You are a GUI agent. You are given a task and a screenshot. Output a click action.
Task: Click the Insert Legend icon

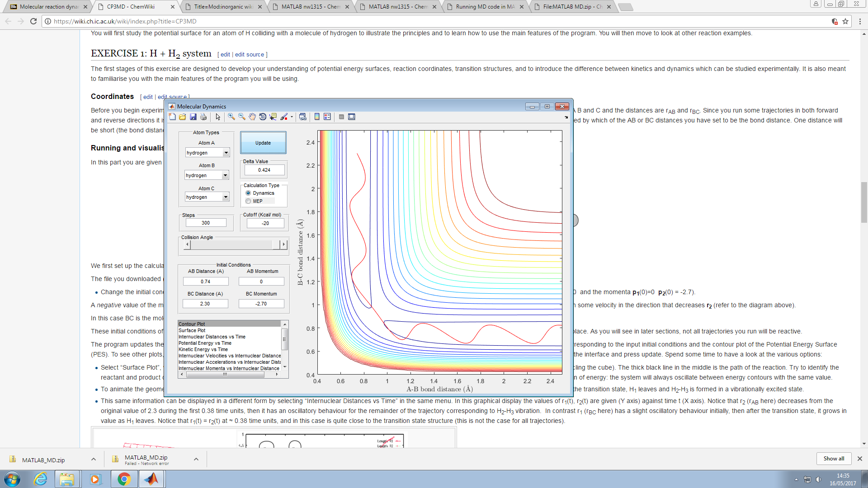(x=327, y=117)
